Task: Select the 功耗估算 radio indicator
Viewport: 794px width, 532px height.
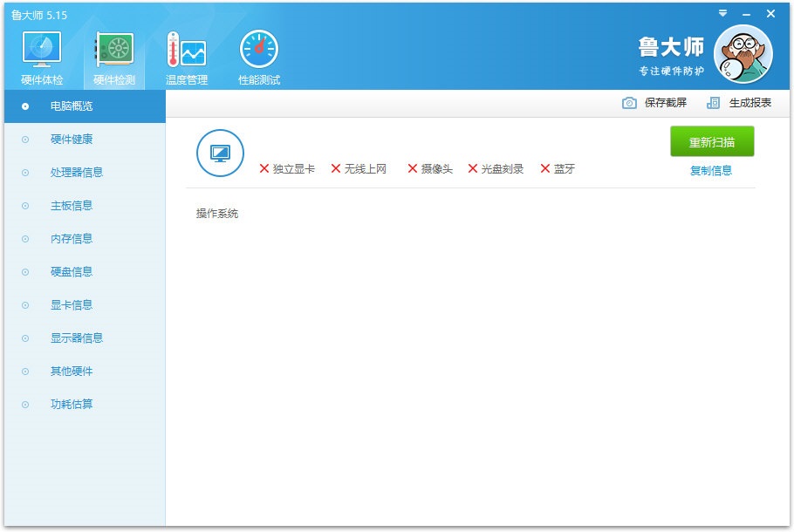Action: click(25, 405)
